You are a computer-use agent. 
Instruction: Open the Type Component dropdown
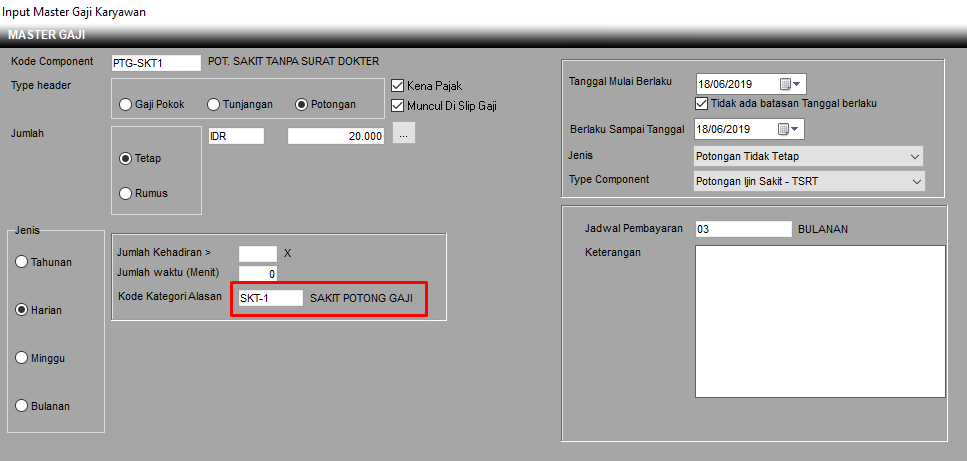click(914, 181)
